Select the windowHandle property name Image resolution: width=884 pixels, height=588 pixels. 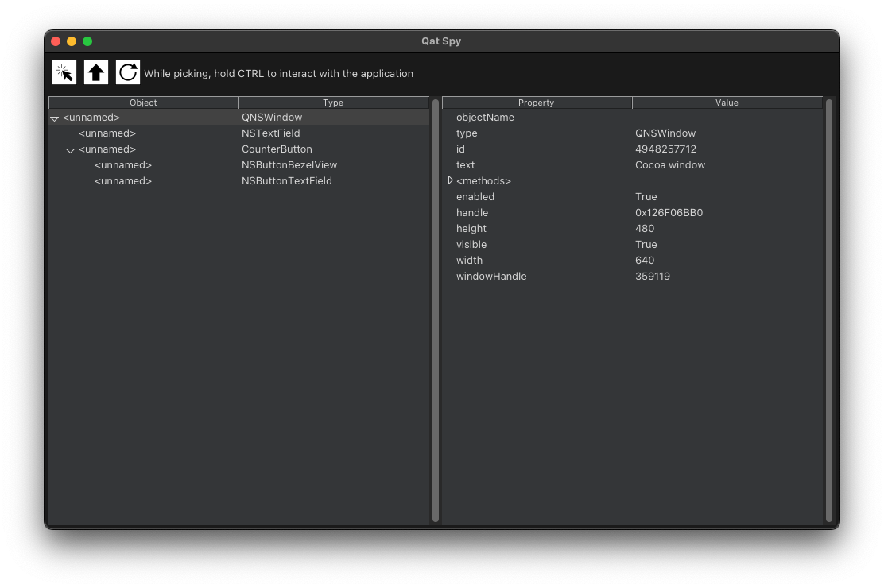491,277
